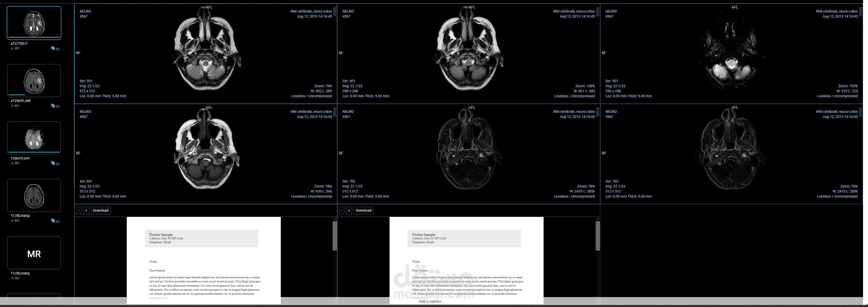This screenshot has height=307, width=868.
Task: Click the Add a caption field
Action: point(430,301)
